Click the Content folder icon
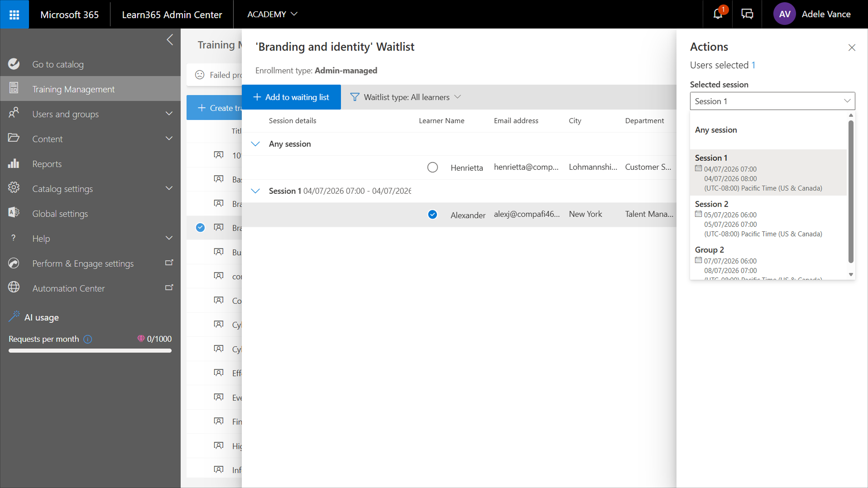Screen dimensions: 868x488 (x=14, y=138)
